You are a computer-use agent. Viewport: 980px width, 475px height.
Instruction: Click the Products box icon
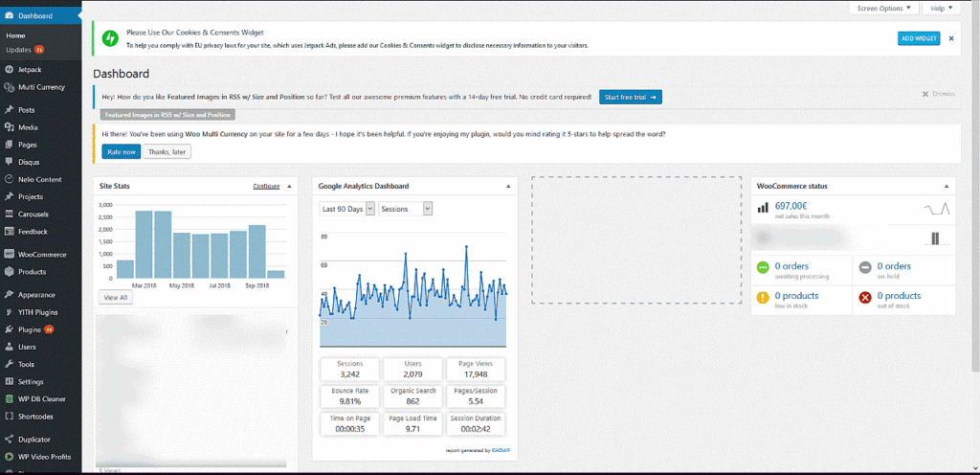pos(9,272)
